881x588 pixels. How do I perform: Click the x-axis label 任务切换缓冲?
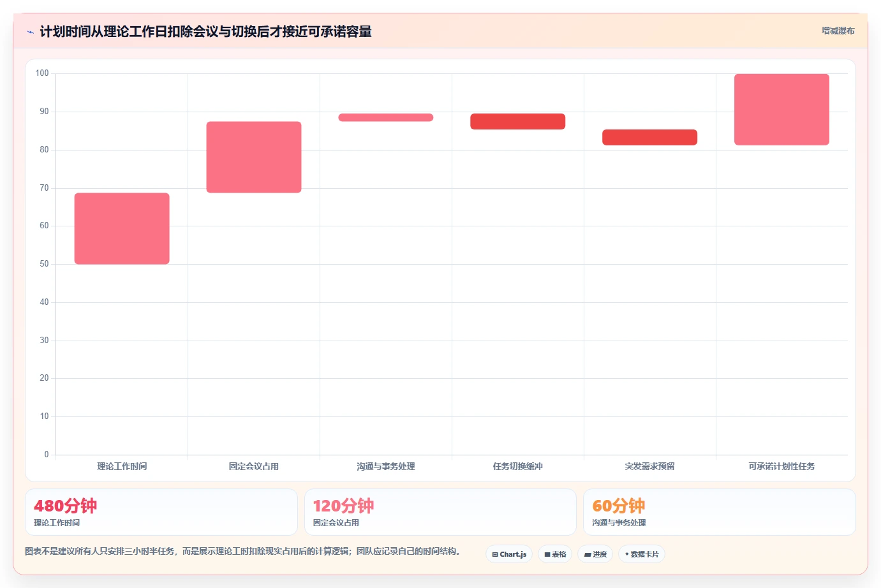click(518, 466)
